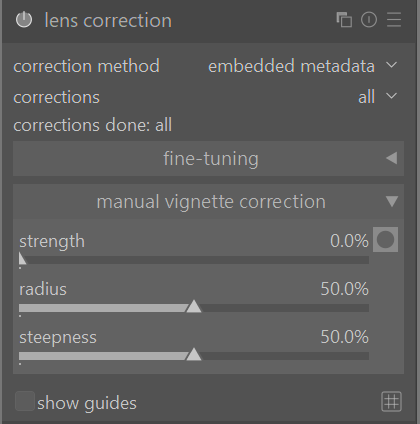
Task: Click the show guides label
Action: coord(87,403)
